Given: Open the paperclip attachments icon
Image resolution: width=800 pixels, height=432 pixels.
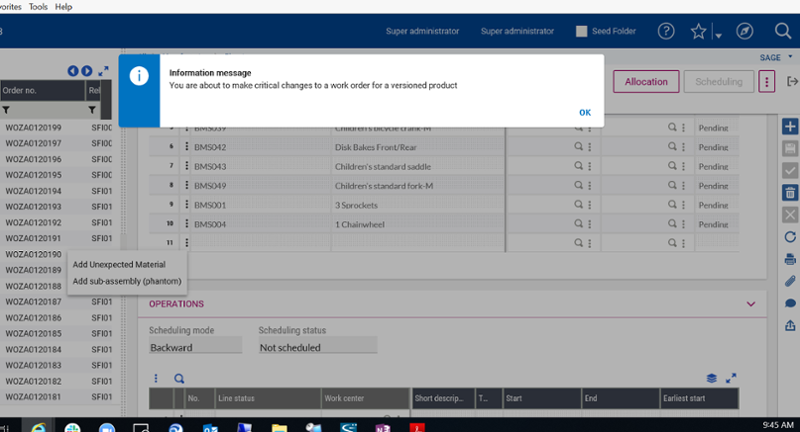Looking at the screenshot, I should click(x=790, y=281).
